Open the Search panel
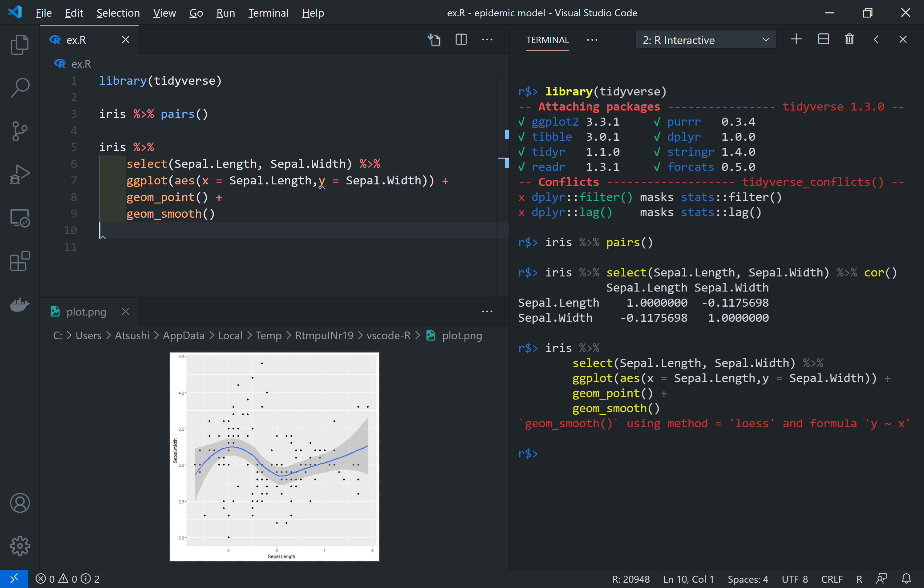Image resolution: width=924 pixels, height=588 pixels. 20,87
